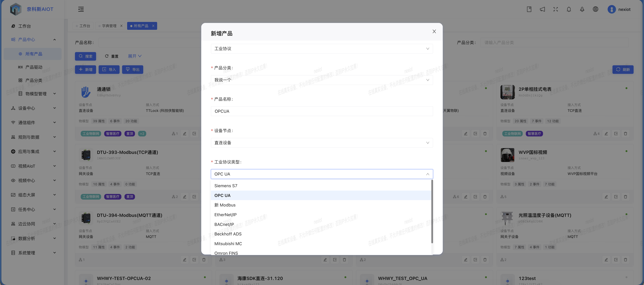The height and width of the screenshot is (285, 644).
Task: Edit the WVP国标视频 product
Action: click(x=606, y=197)
